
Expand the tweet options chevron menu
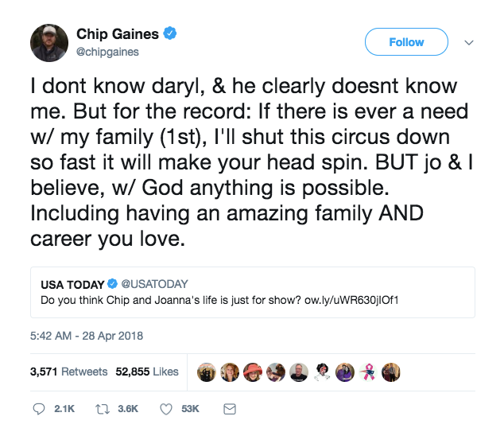pos(469,42)
